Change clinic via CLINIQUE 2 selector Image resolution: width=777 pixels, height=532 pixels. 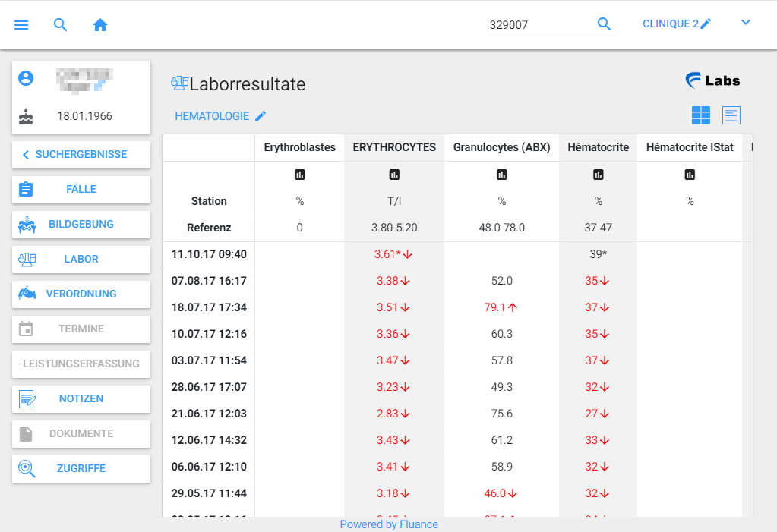click(677, 24)
